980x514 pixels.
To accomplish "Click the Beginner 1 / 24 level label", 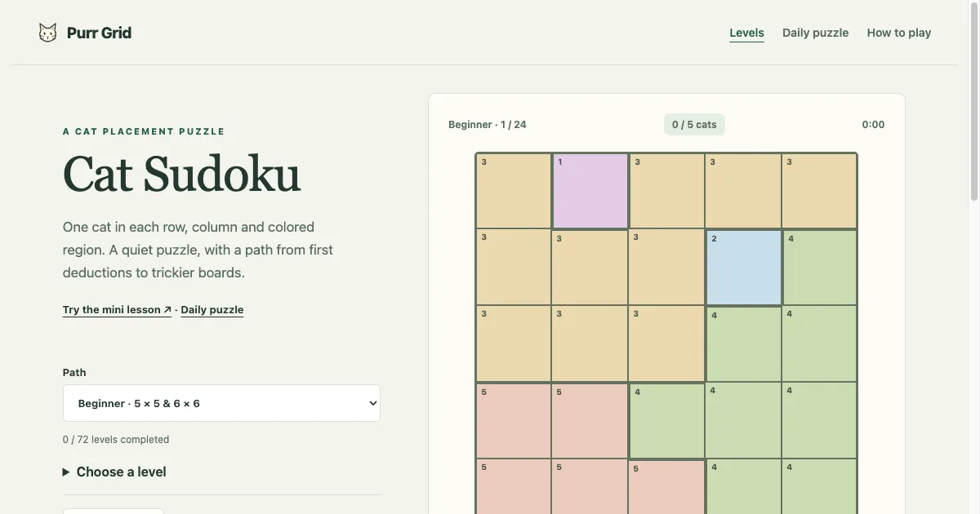I will click(x=488, y=125).
